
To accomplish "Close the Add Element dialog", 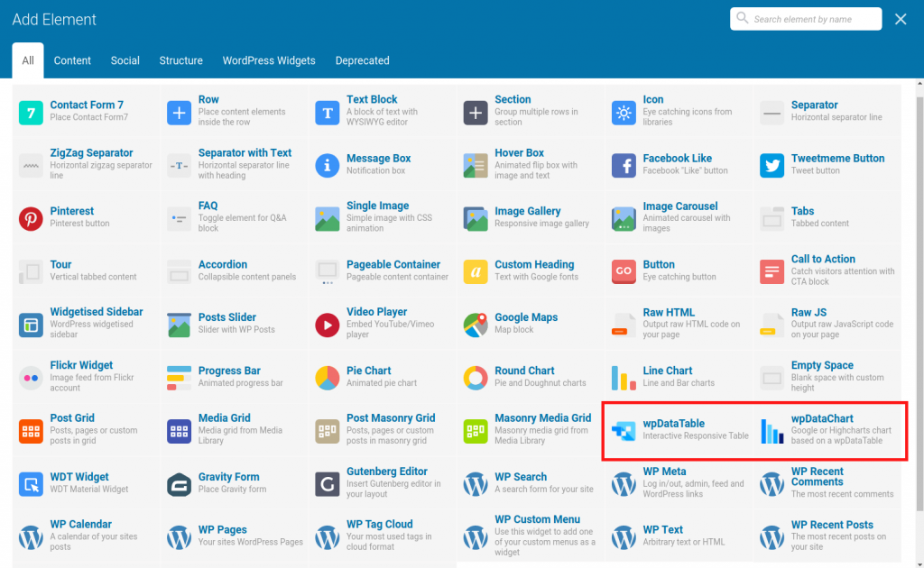I will point(901,19).
